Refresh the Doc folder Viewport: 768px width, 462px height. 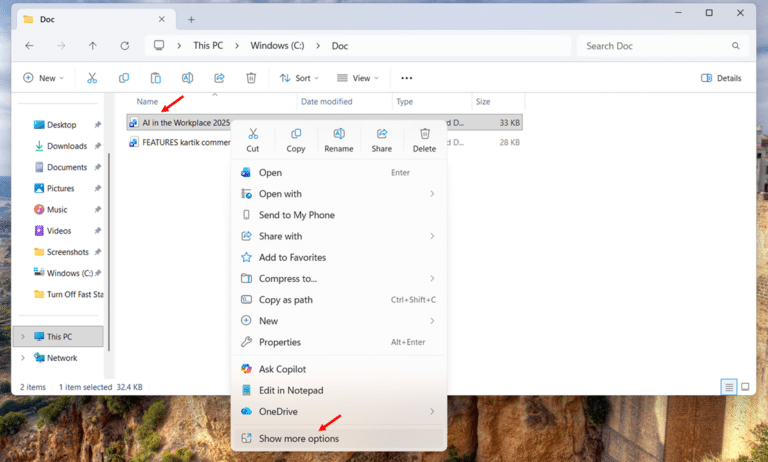125,46
